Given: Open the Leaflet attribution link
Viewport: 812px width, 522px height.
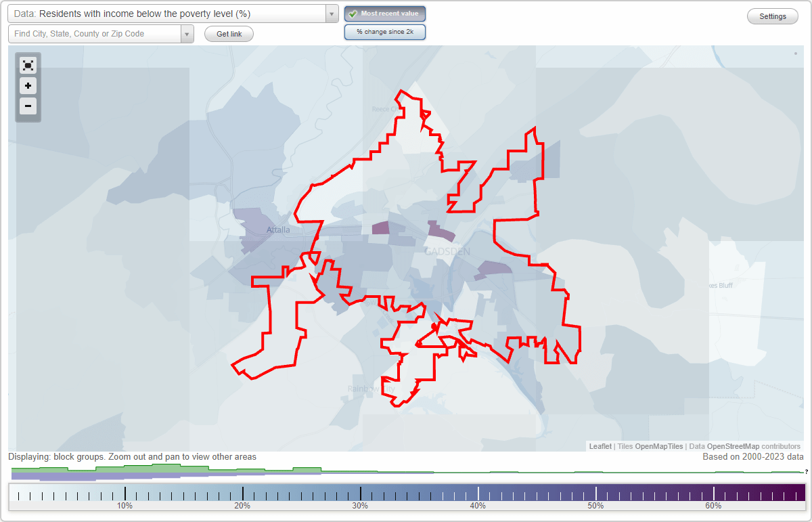Looking at the screenshot, I should [x=600, y=446].
